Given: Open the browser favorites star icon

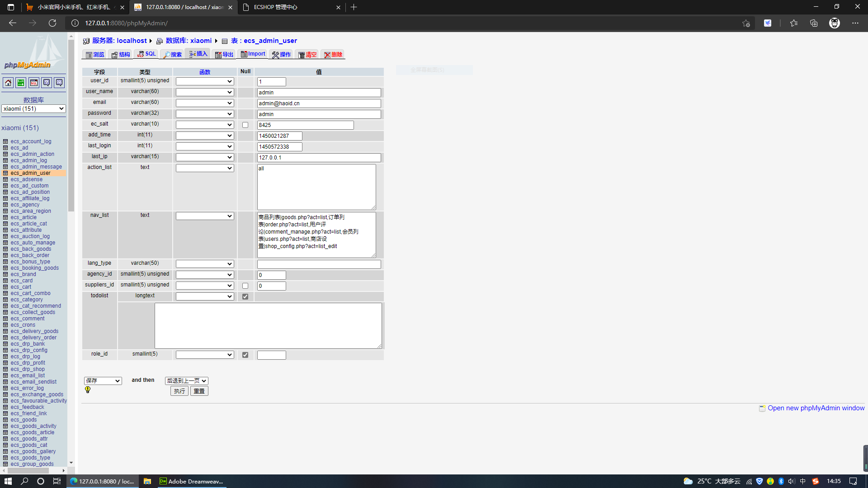Looking at the screenshot, I should [x=793, y=23].
